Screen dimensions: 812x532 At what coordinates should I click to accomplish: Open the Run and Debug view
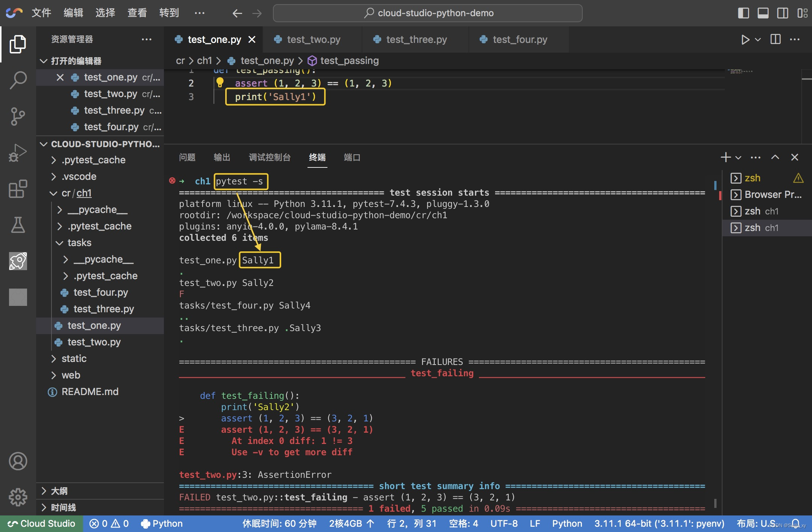pos(18,152)
